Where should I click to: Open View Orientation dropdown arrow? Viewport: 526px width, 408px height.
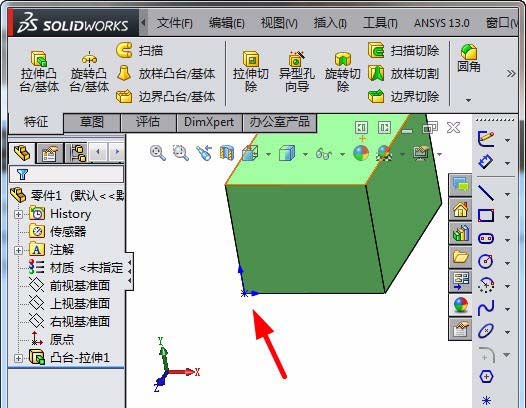pyautogui.click(x=268, y=154)
